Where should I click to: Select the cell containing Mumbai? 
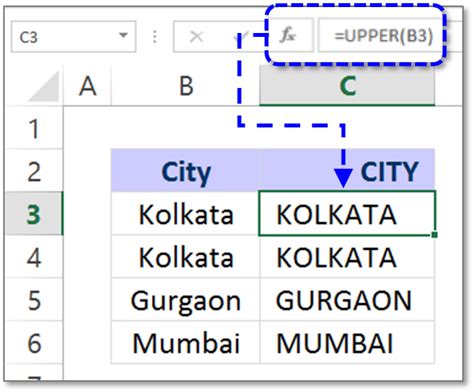pos(185,342)
